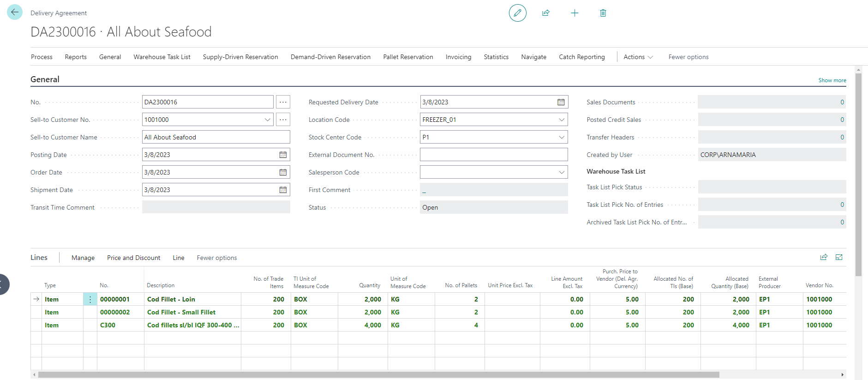Expand the Lines section to full view
The width and height of the screenshot is (868, 380).
[839, 257]
